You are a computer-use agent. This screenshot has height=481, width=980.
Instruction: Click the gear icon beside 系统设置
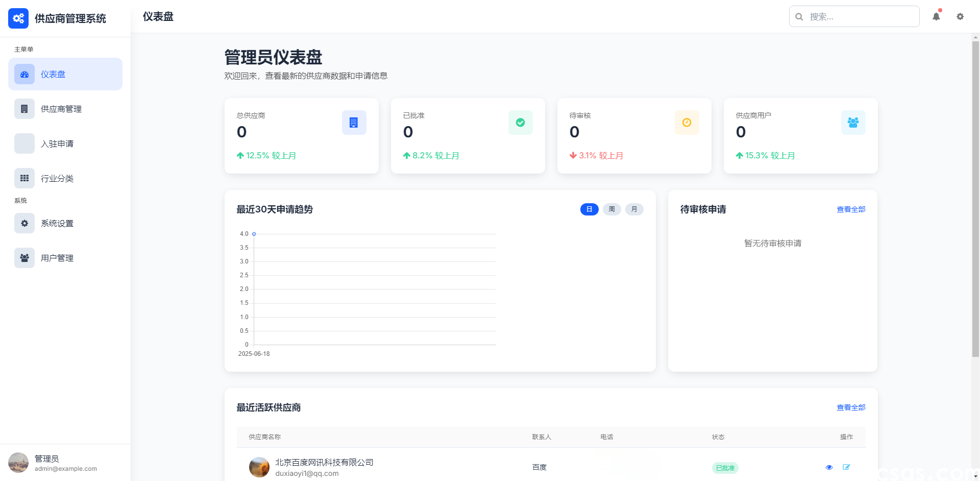click(24, 223)
